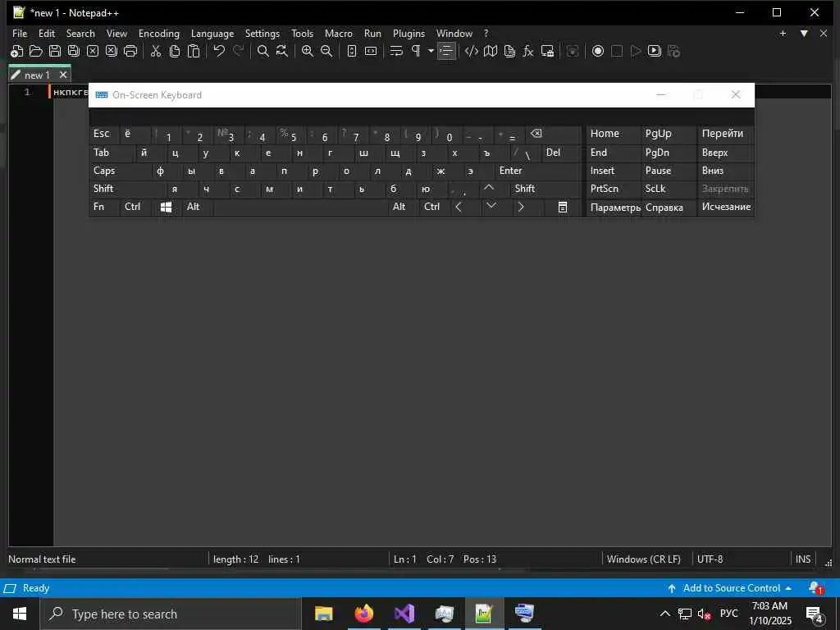Image resolution: width=840 pixels, height=630 pixels.
Task: Click the PgUp key
Action: click(669, 134)
